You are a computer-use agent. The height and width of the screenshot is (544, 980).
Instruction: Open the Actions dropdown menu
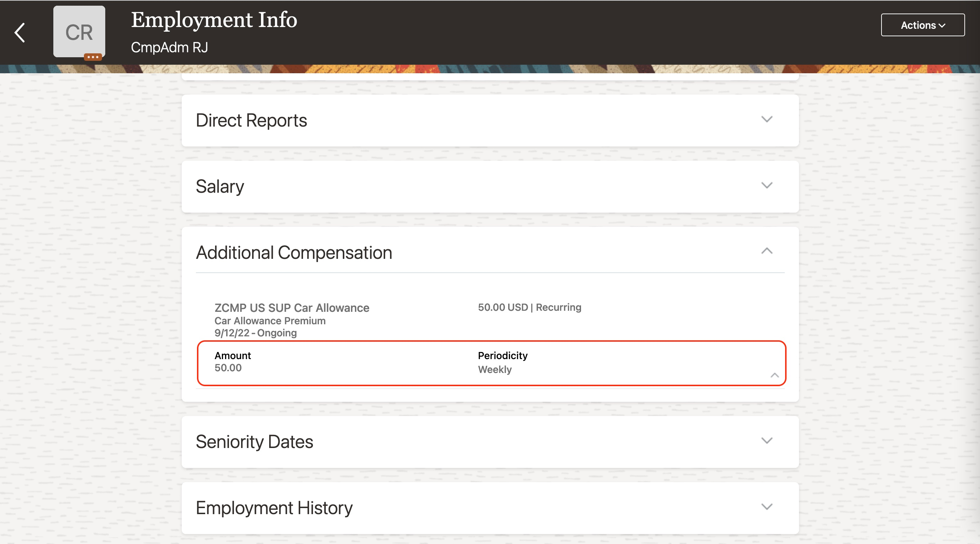922,25
